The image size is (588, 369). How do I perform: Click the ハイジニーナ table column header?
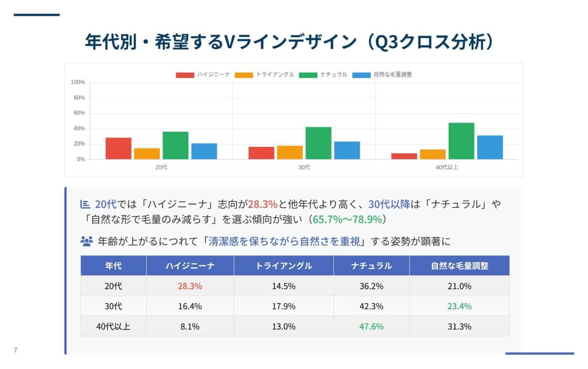[x=190, y=266]
